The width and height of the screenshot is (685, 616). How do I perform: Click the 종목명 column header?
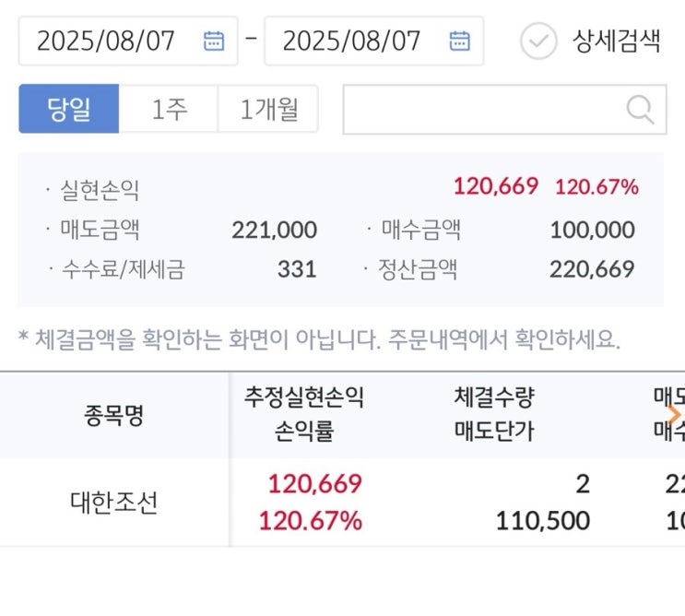click(114, 415)
